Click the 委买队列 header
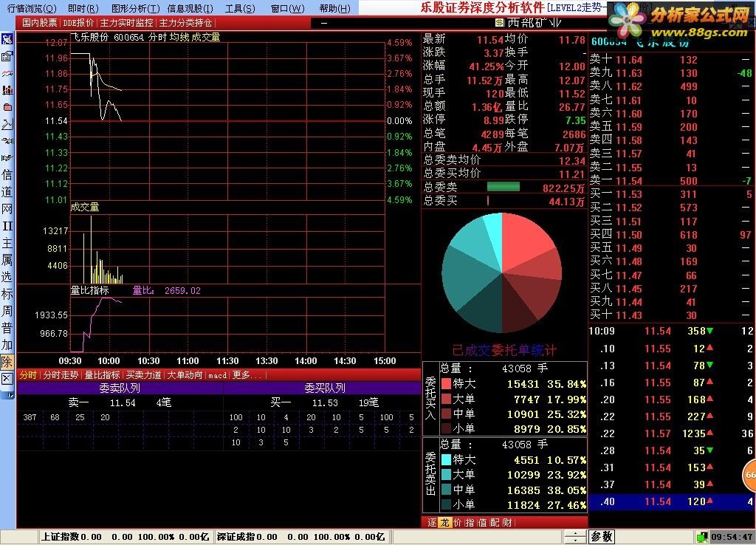This screenshot has width=756, height=545. click(325, 388)
